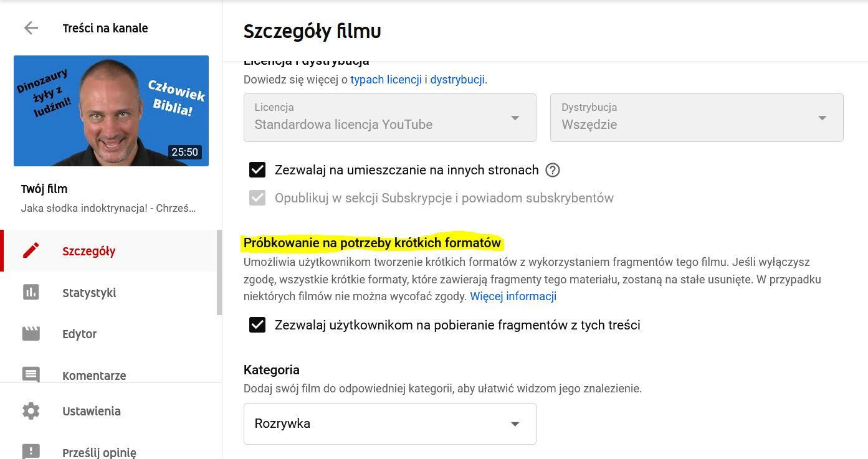Click the back arrow next to Treści na kanale
Viewport: 868px width, 459px height.
point(31,28)
